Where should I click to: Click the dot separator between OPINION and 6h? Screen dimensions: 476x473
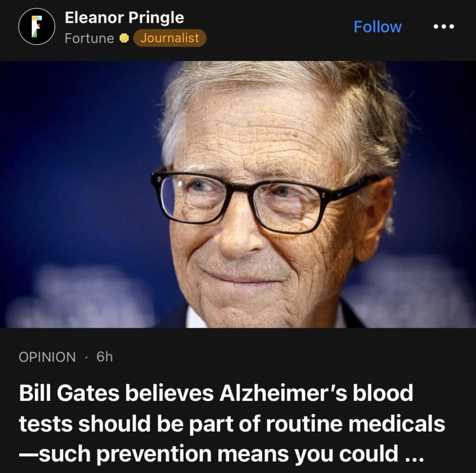(86, 357)
